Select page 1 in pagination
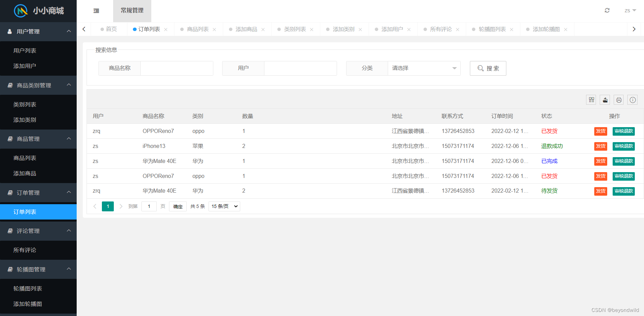 point(108,206)
